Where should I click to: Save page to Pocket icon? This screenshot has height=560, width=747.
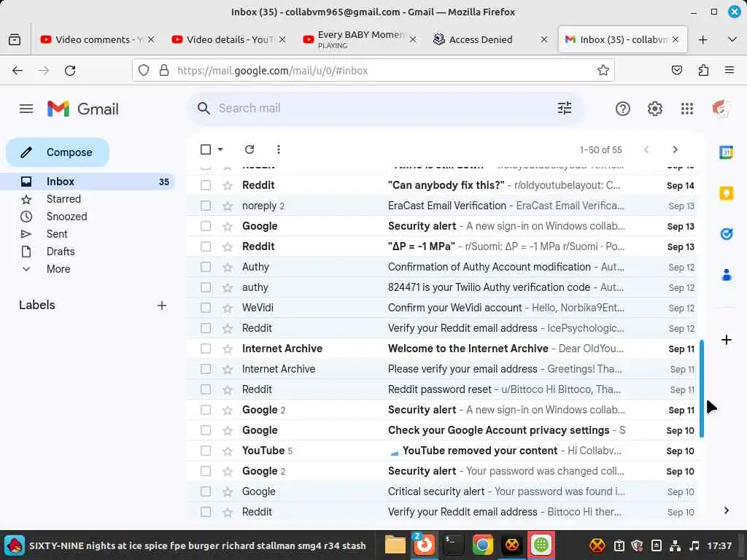pyautogui.click(x=676, y=71)
